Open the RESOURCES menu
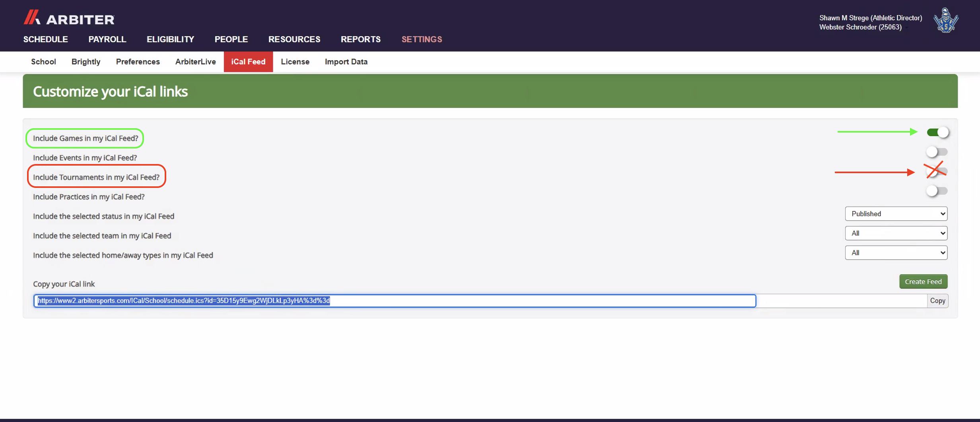980x422 pixels. point(294,39)
